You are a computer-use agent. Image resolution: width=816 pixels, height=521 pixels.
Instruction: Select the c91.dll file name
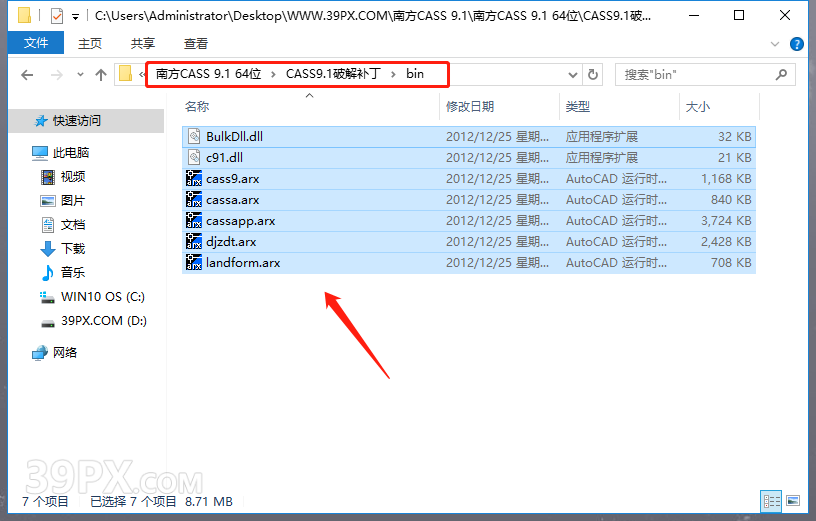click(224, 157)
